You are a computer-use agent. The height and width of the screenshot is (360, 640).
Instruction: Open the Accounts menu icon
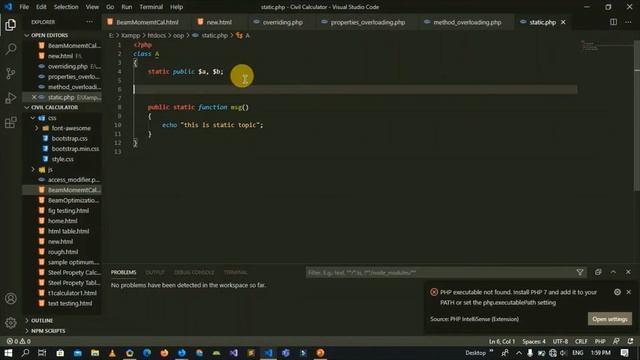(x=11, y=298)
